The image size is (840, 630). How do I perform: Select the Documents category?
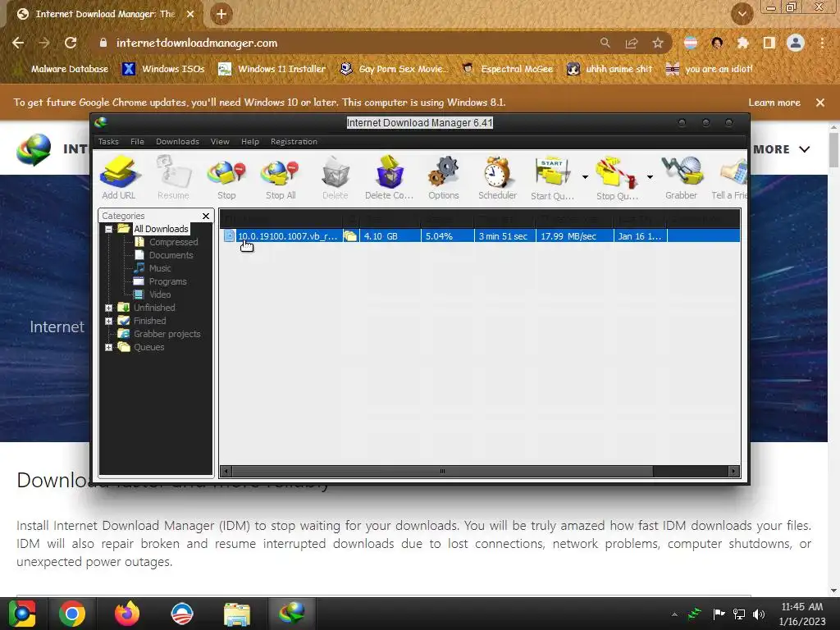[171, 255]
